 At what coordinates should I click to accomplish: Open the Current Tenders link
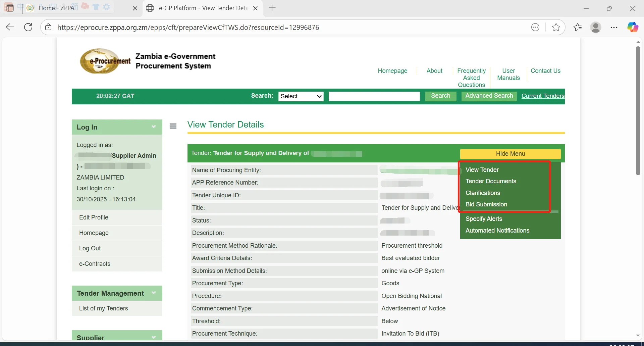[543, 96]
